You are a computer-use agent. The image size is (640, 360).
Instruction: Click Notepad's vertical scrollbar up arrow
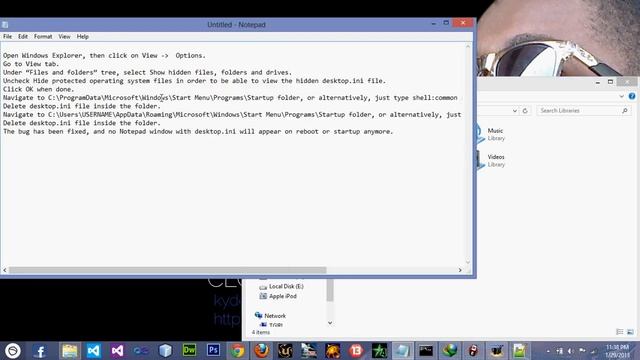pos(468,47)
